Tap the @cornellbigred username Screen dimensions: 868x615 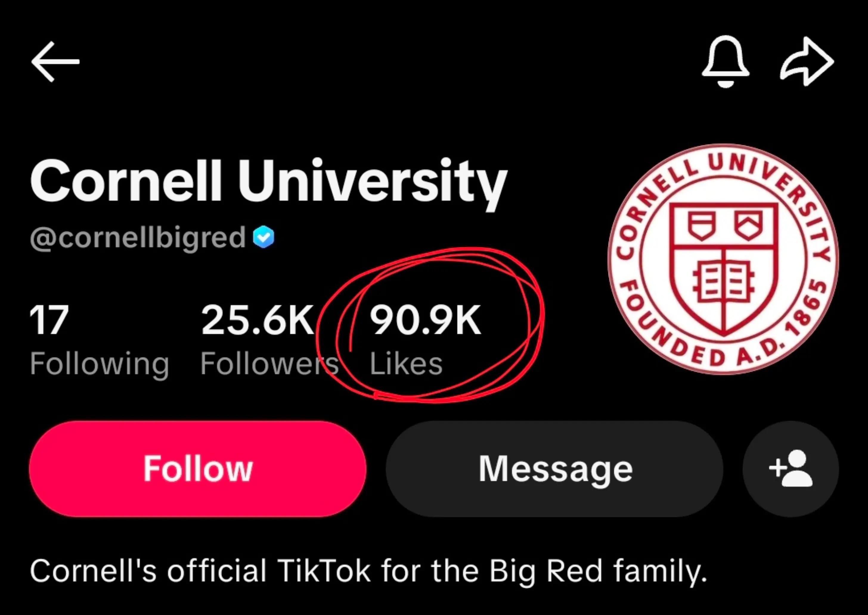(x=138, y=238)
